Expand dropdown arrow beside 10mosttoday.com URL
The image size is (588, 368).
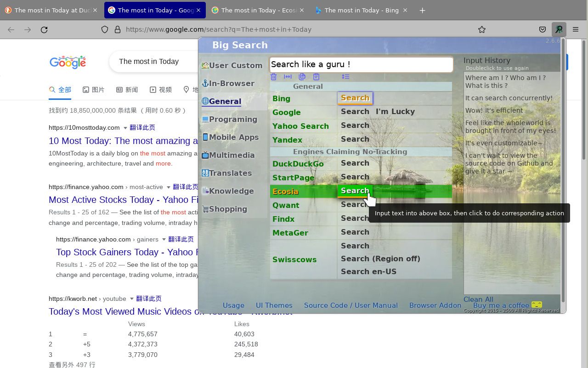click(x=124, y=128)
